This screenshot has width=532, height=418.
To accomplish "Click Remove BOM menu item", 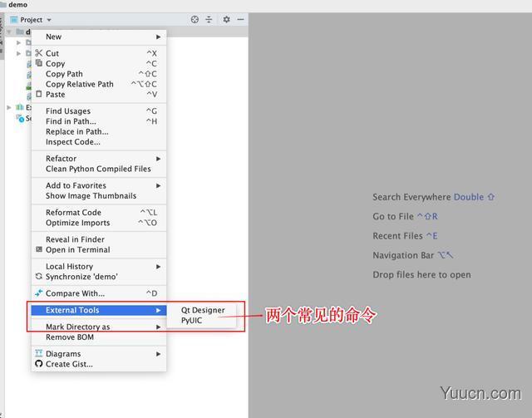I will tap(70, 337).
